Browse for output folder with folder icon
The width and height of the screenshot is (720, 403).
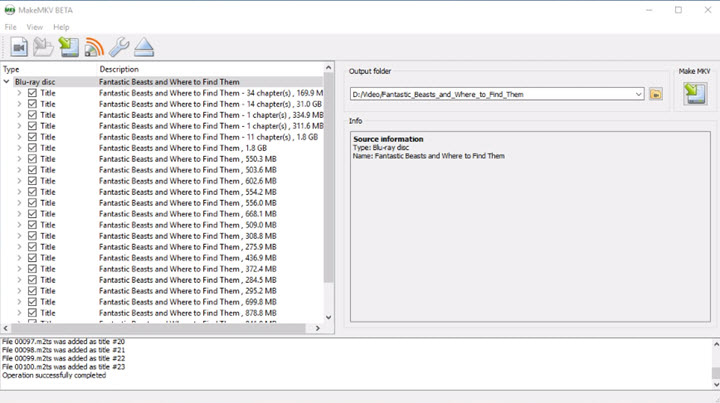coord(656,94)
